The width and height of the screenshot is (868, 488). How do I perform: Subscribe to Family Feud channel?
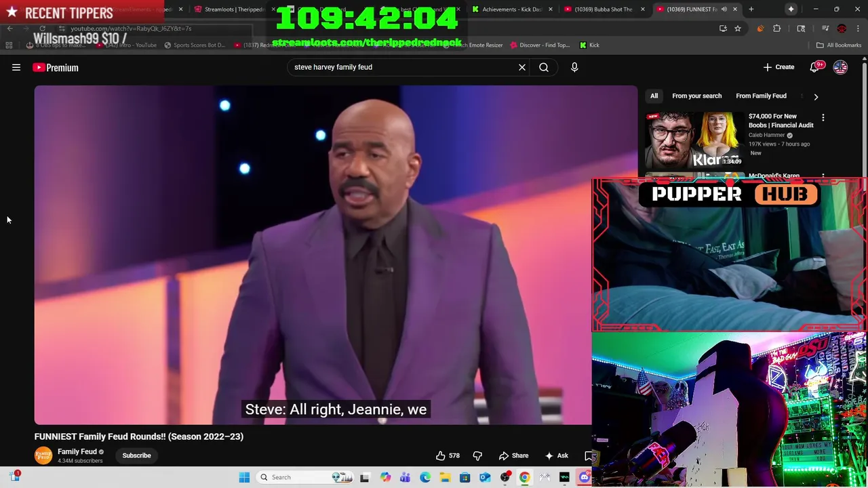(136, 455)
